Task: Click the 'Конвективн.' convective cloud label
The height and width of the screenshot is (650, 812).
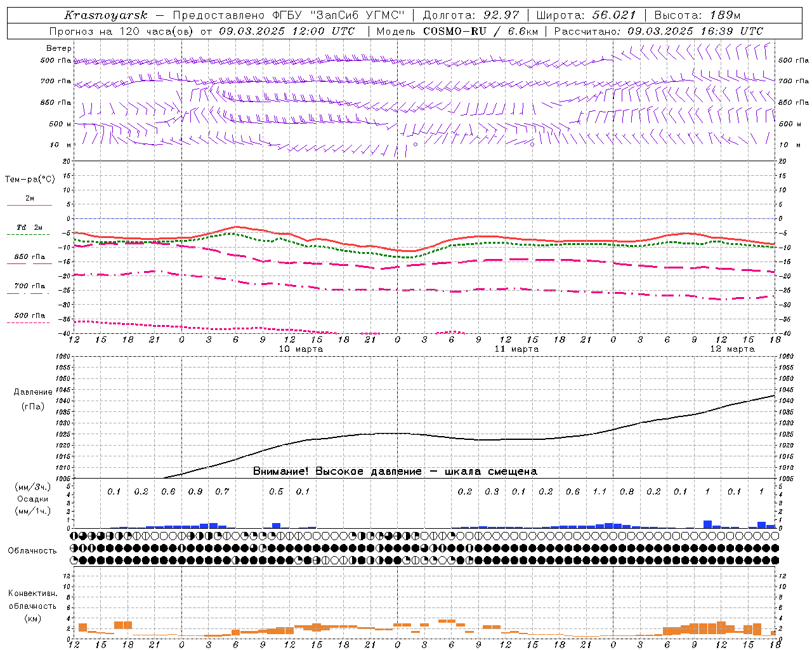Action: click(x=33, y=594)
